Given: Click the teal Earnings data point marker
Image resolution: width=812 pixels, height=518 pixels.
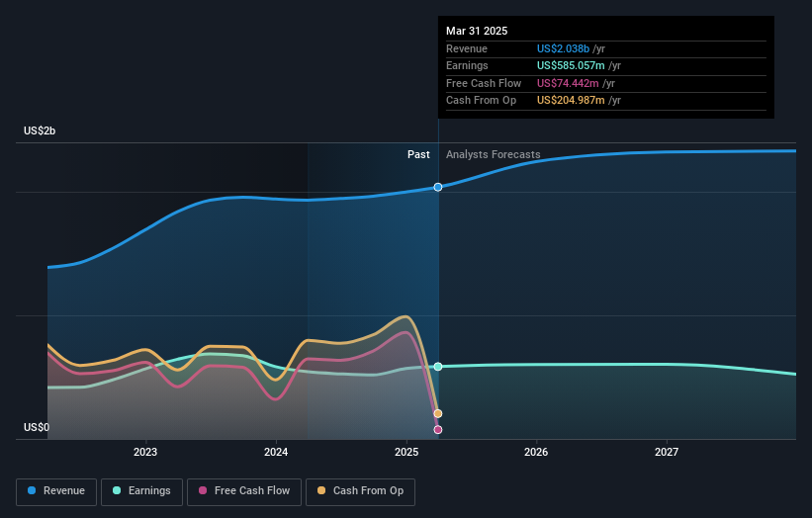Looking at the screenshot, I should (438, 367).
